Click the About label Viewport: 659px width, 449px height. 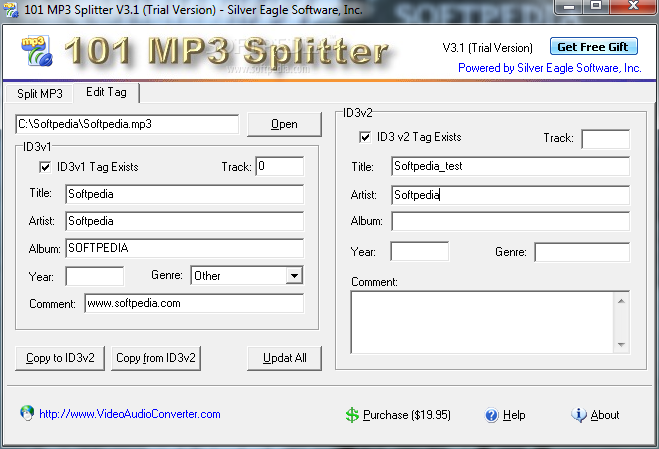(605, 415)
